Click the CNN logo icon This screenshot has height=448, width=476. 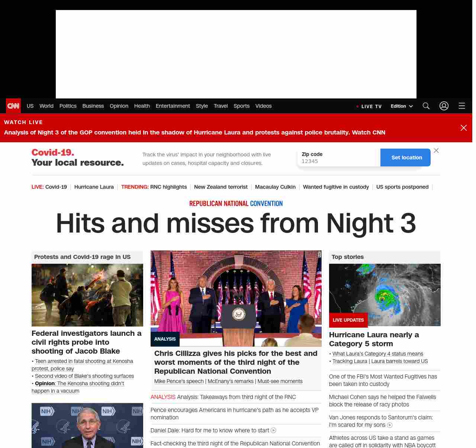pyautogui.click(x=13, y=106)
